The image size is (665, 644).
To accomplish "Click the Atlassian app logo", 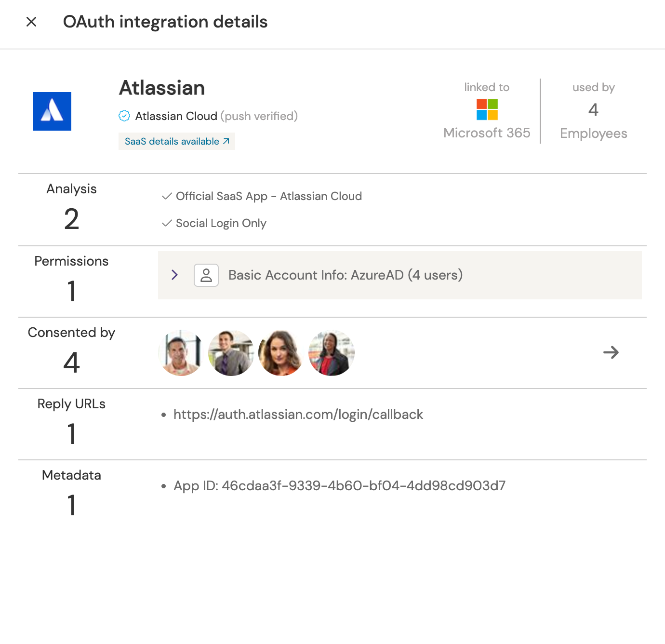I will (52, 111).
